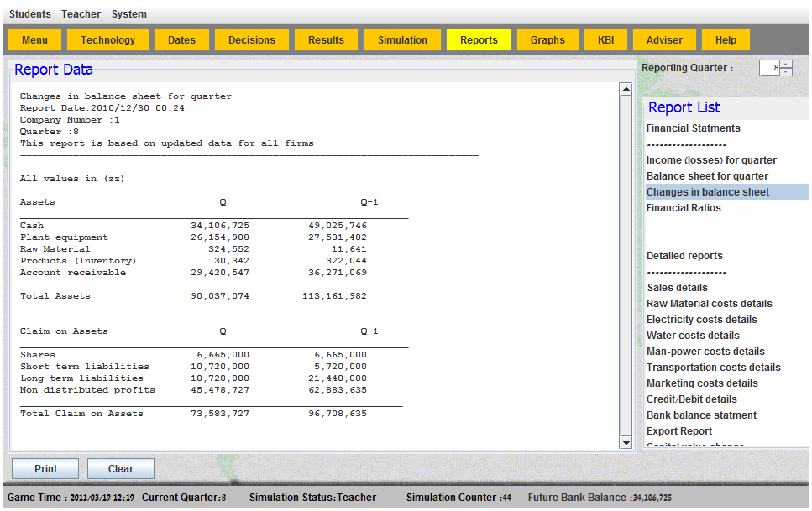Select the Graphs tab

coord(547,40)
